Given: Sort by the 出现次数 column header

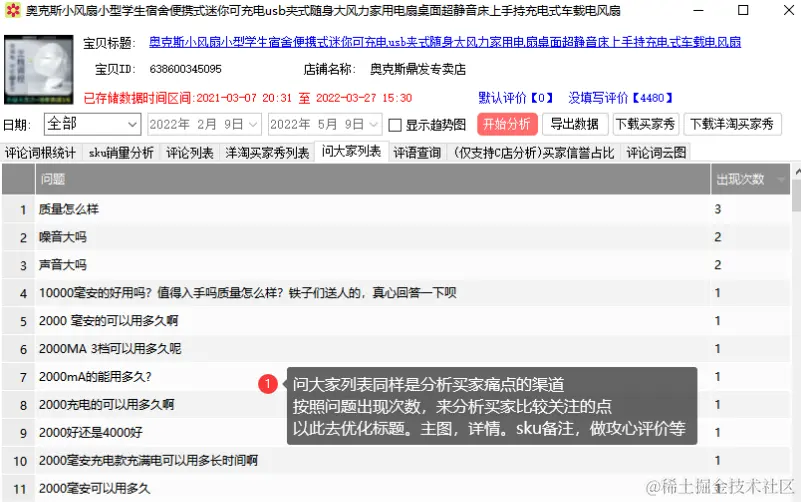Looking at the screenshot, I should coord(750,179).
